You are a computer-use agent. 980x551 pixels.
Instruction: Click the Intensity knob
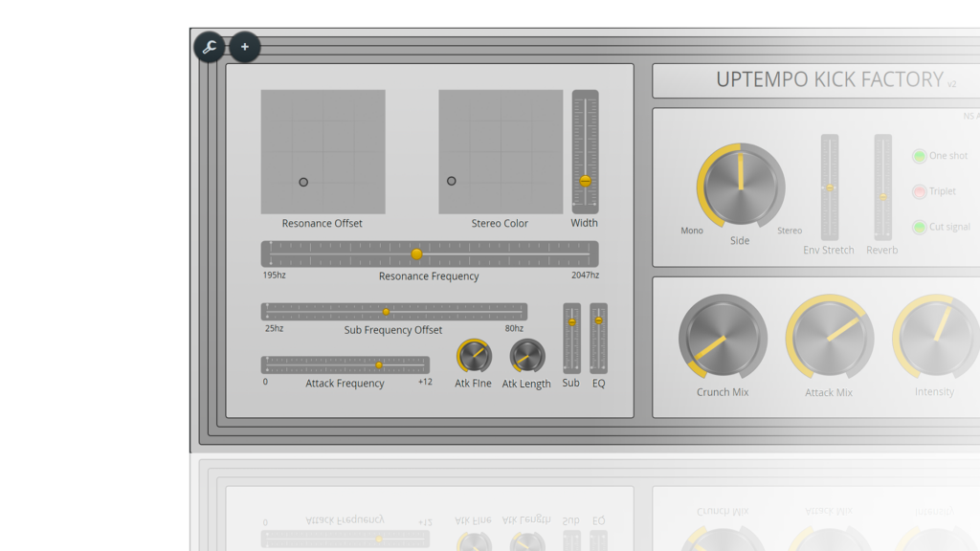click(935, 339)
